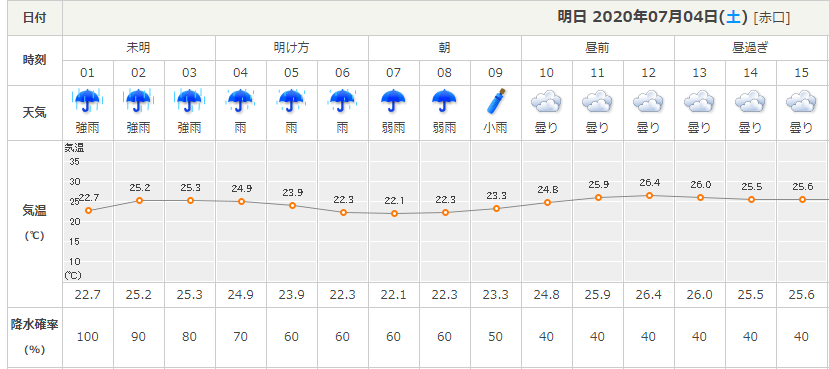Click the heavy rain umbrella icon at 01
The width and height of the screenshot is (829, 369).
coord(87,102)
